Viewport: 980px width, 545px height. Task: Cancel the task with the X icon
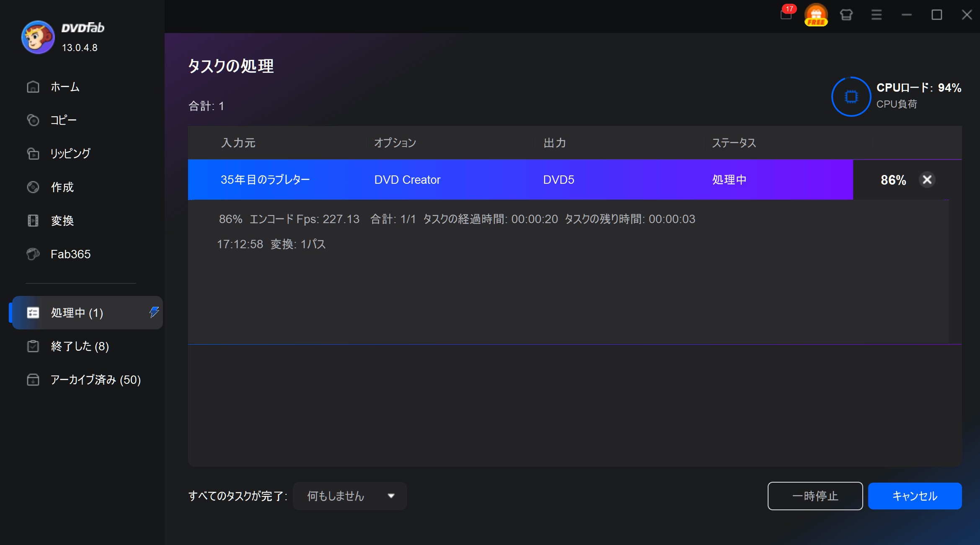tap(927, 180)
